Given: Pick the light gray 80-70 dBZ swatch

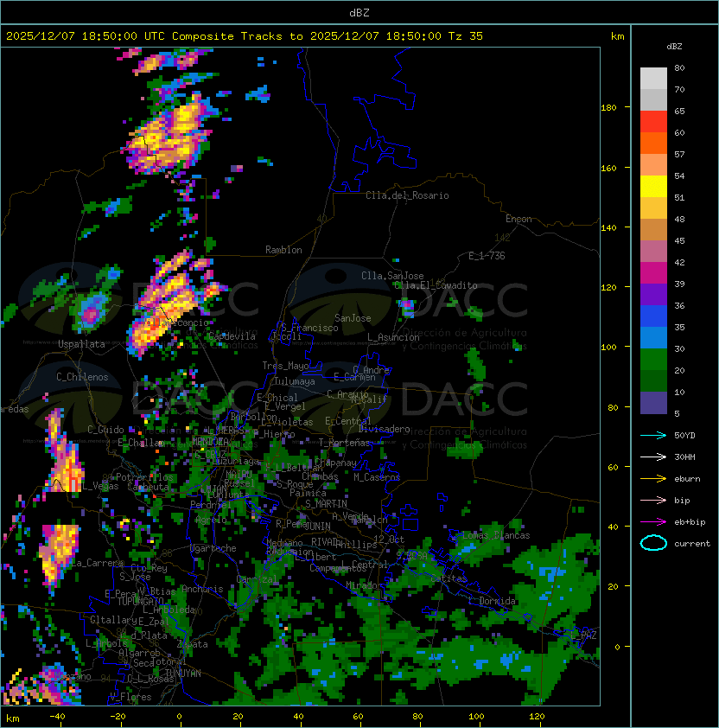Looking at the screenshot, I should coord(653,78).
